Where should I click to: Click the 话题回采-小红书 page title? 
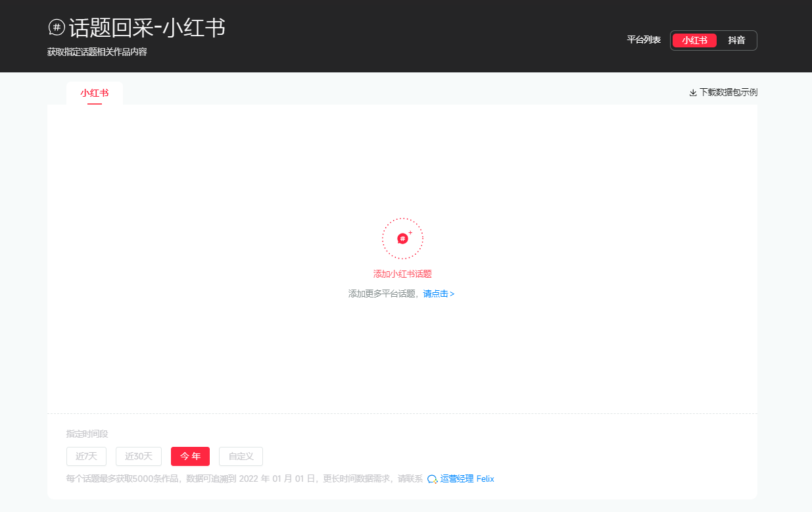(x=147, y=28)
